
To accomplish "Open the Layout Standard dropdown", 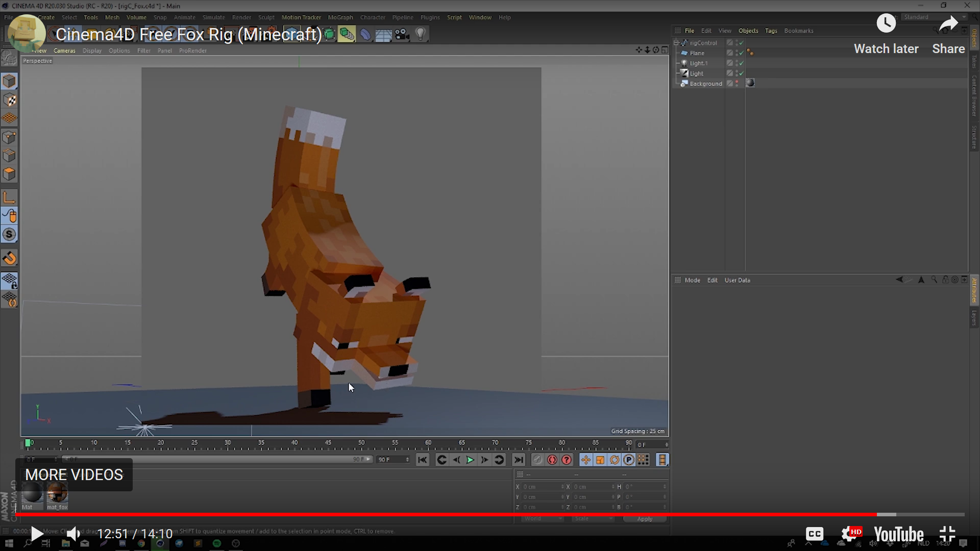I will [x=934, y=17].
